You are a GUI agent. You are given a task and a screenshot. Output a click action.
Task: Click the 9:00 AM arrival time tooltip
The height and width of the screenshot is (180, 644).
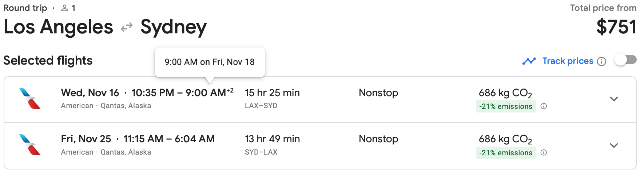point(210,62)
